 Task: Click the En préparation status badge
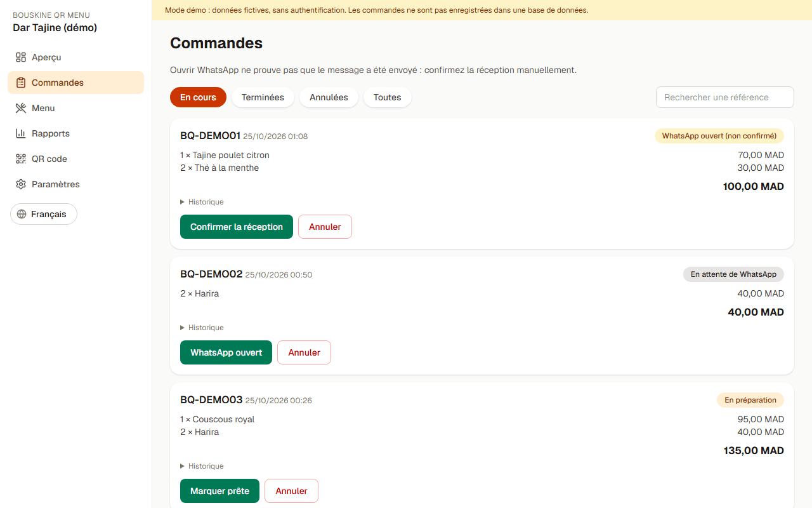pyautogui.click(x=750, y=400)
